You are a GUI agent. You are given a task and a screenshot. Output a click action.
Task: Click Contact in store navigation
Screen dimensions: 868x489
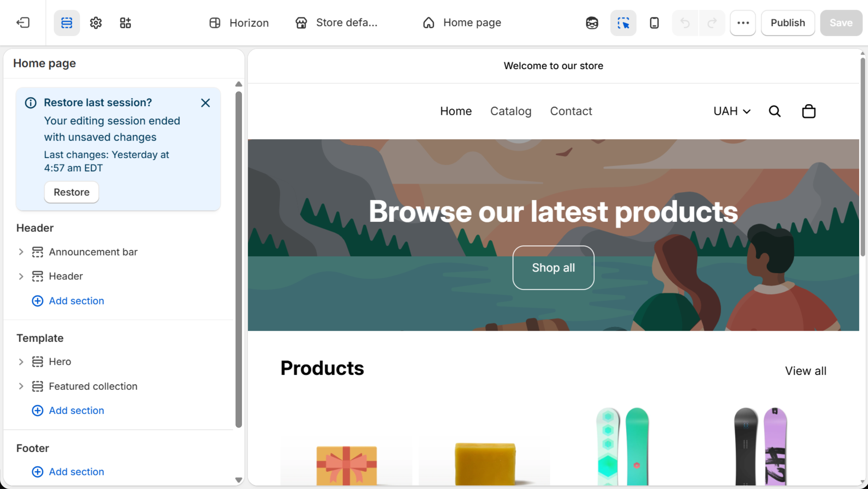tap(571, 111)
